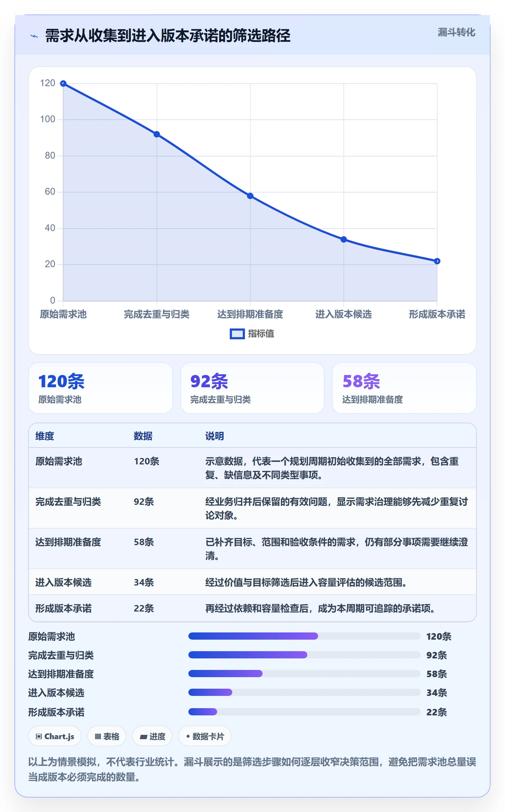Click the 维度 table column header
Image resolution: width=505 pixels, height=812 pixels.
click(x=45, y=436)
